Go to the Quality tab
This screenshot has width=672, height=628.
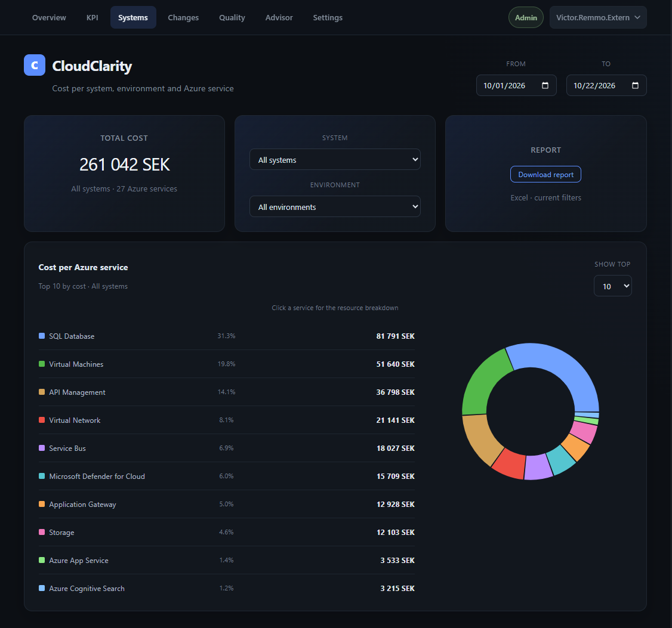(x=232, y=17)
